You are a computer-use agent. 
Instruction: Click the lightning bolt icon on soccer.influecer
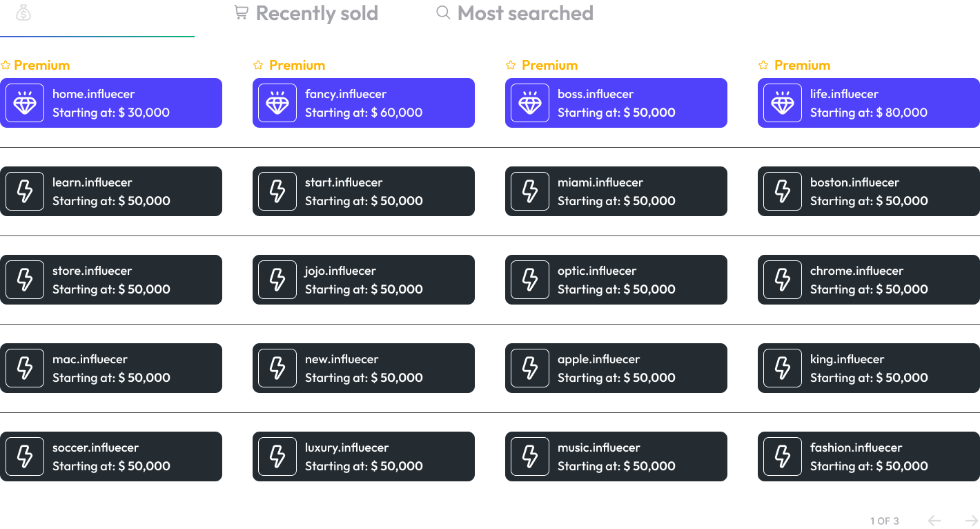(x=24, y=456)
